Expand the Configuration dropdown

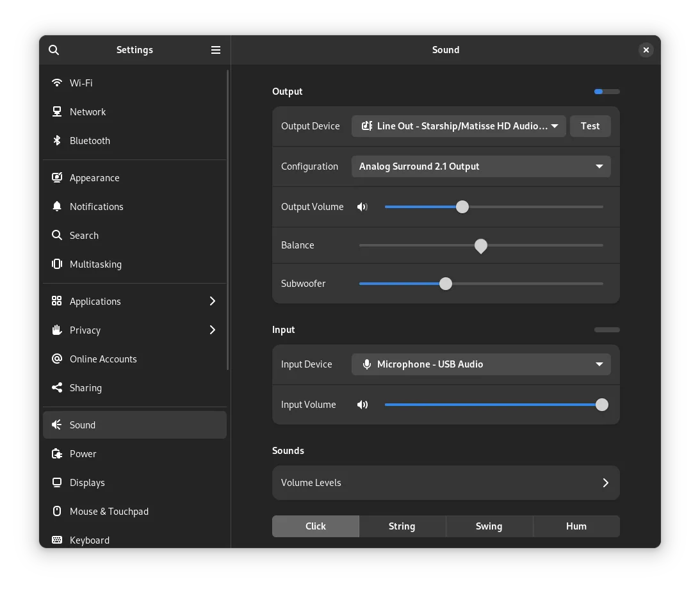(x=480, y=166)
